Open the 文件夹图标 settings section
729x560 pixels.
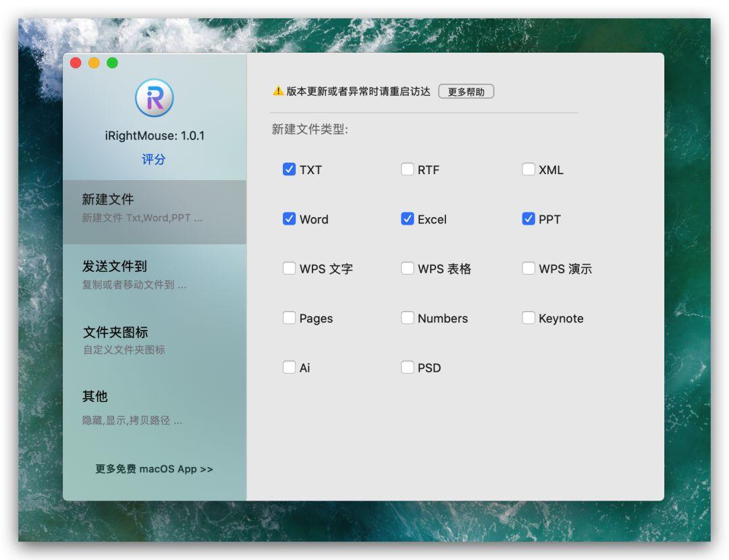(115, 332)
